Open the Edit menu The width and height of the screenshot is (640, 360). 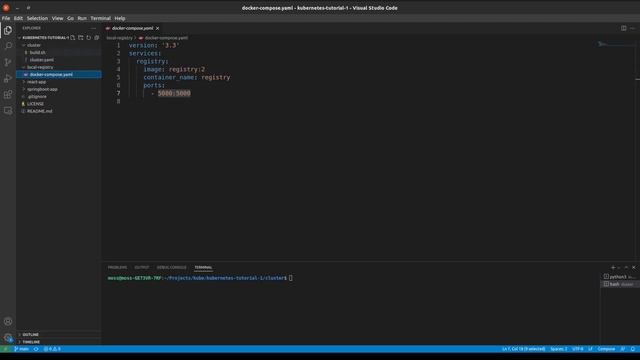[18, 18]
